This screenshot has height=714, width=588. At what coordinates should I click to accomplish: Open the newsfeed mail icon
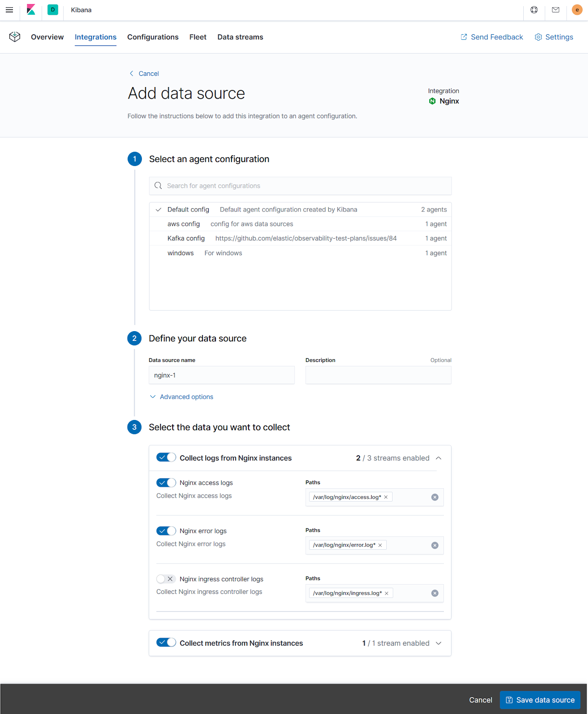(x=555, y=10)
